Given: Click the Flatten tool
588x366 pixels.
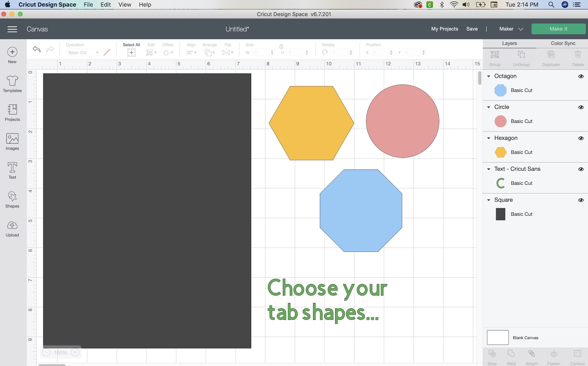Looking at the screenshot, I should (554, 354).
